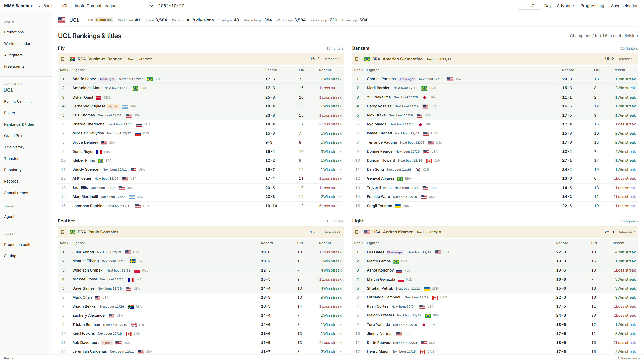Viewport: 644px width, 362px height.
Task: Click Wojciech Grabski's Poland flag icon
Action: 137,271
